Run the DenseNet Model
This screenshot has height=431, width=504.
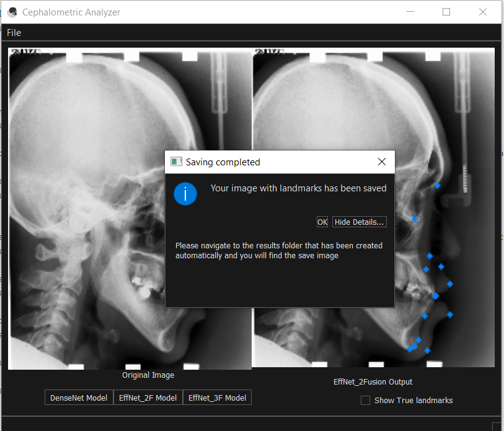pyautogui.click(x=78, y=397)
